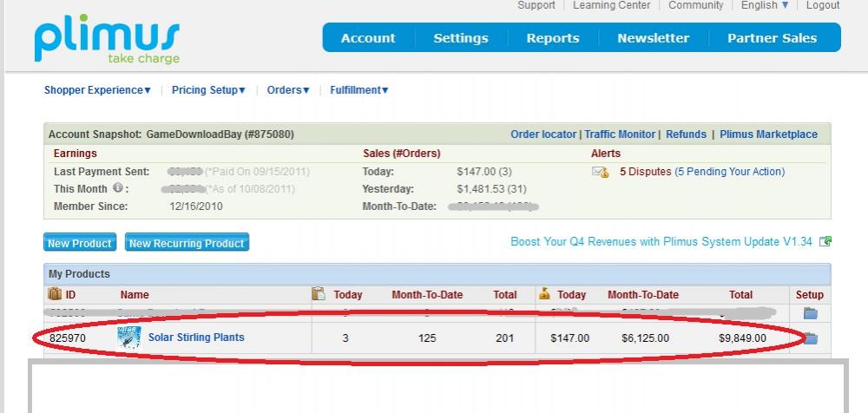
Task: Click the Setup column header
Action: coord(810,295)
